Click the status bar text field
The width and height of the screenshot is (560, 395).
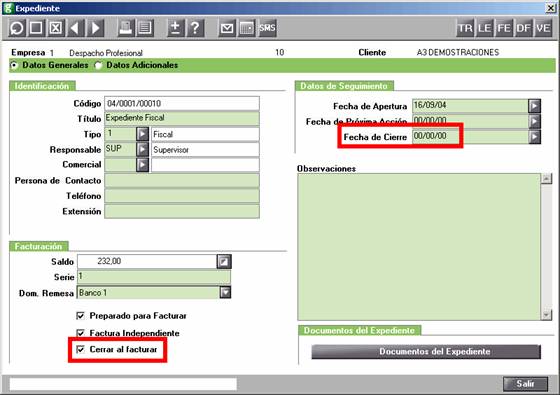pos(123,384)
